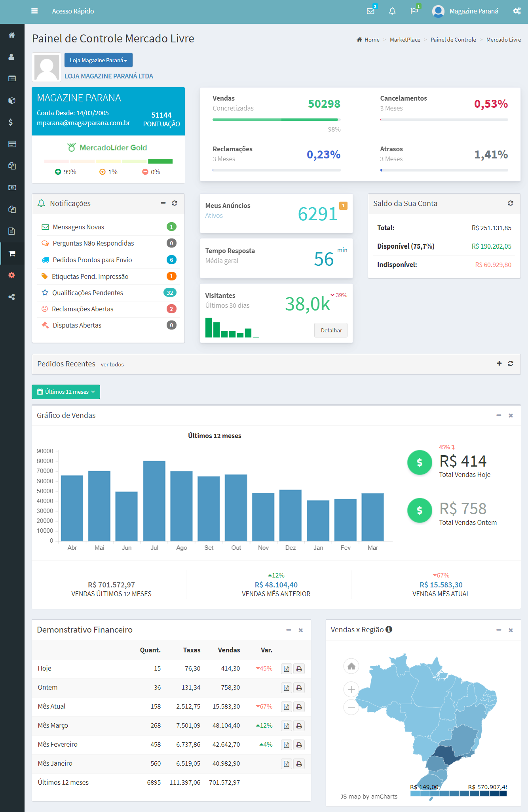The image size is (528, 812).
Task: Click the visitors mini bar chart
Action: click(232, 328)
